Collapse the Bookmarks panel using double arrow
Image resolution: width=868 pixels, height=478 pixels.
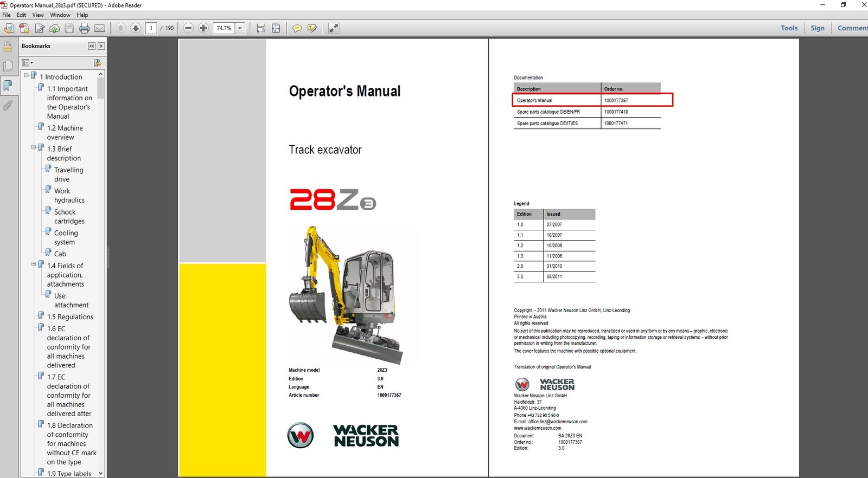tap(92, 46)
